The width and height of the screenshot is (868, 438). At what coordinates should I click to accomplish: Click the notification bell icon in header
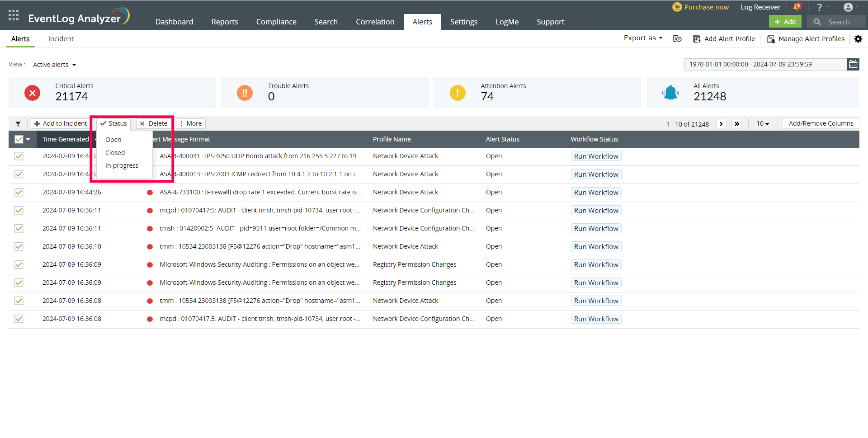(x=797, y=7)
